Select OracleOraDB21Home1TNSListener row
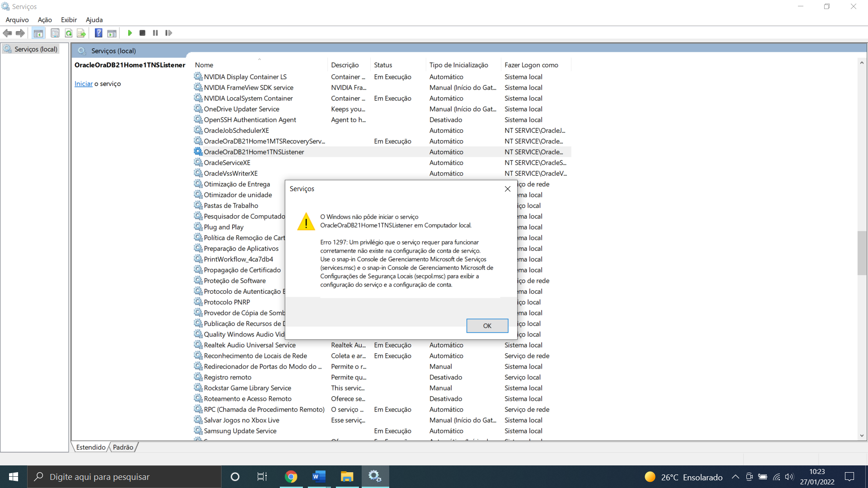The width and height of the screenshot is (868, 488). pyautogui.click(x=382, y=152)
